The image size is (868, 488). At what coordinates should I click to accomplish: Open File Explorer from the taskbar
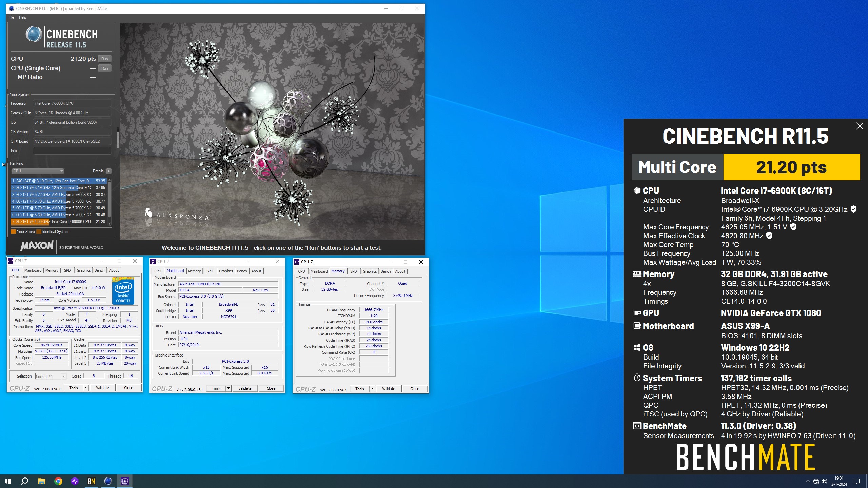click(x=41, y=481)
